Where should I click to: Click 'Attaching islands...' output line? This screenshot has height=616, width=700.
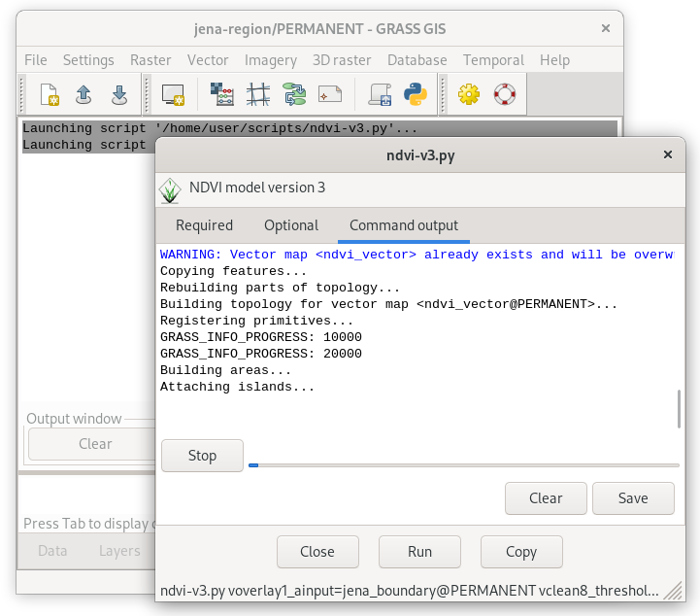click(x=238, y=387)
